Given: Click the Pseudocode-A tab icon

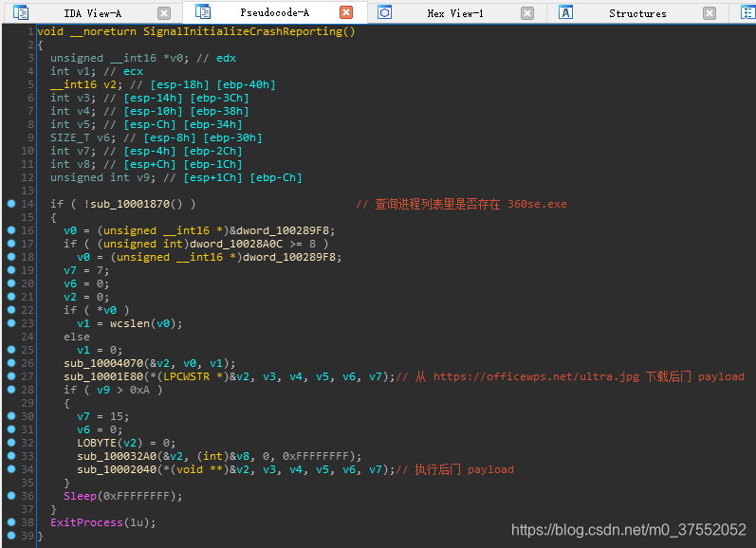Looking at the screenshot, I should click(203, 12).
